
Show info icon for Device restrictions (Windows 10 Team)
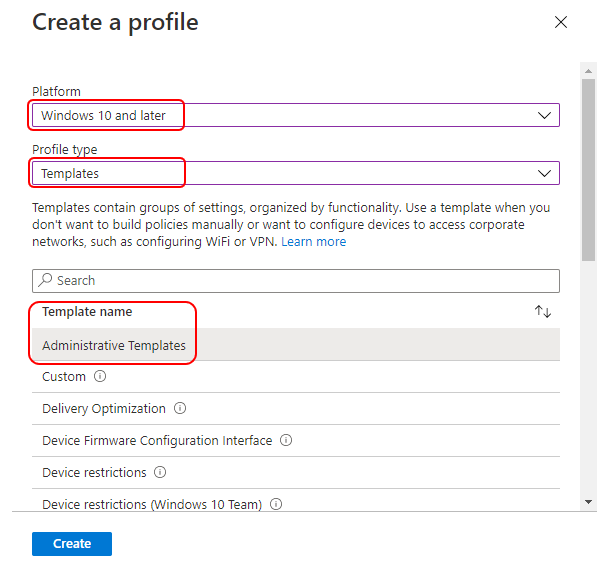pyautogui.click(x=276, y=504)
